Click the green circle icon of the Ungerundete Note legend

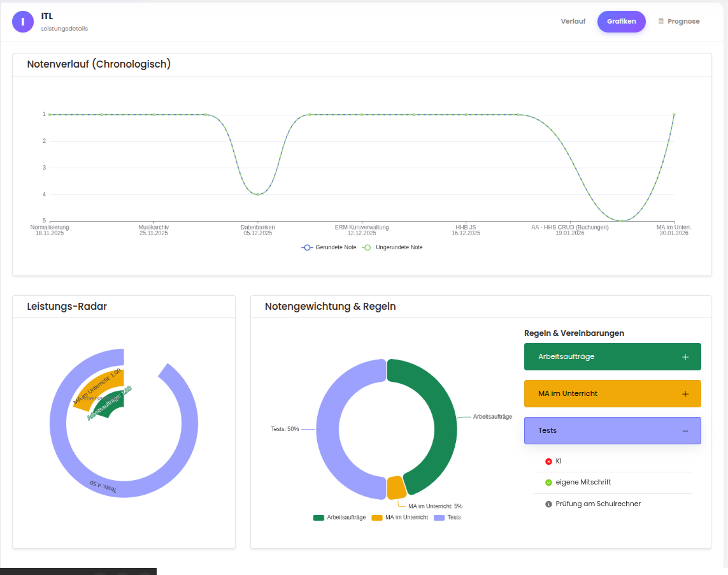coord(368,247)
